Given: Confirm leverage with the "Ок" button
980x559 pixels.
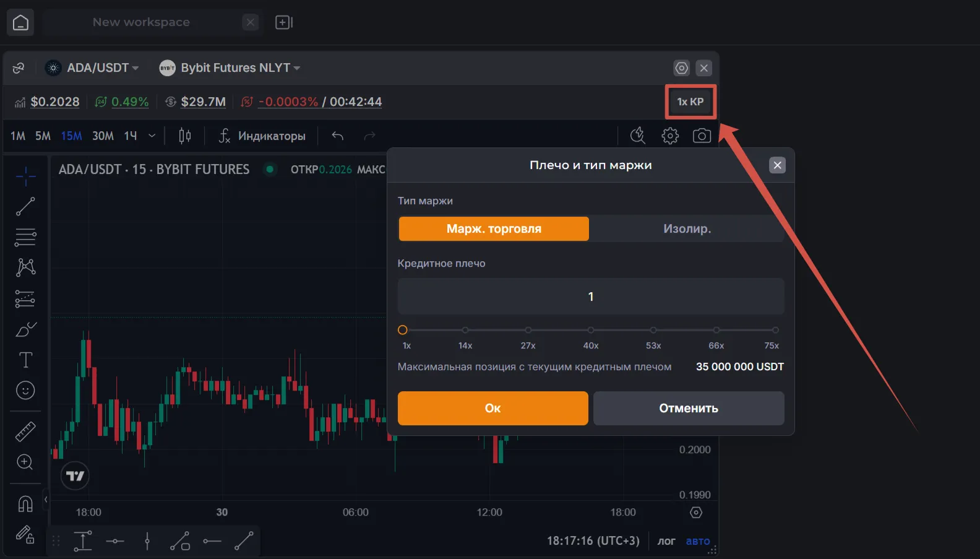Looking at the screenshot, I should click(x=492, y=408).
